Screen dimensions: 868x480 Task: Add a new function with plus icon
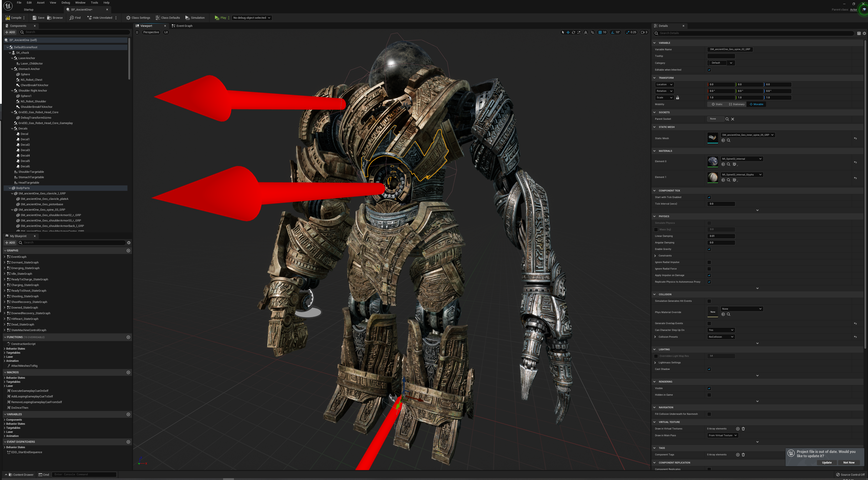128,337
